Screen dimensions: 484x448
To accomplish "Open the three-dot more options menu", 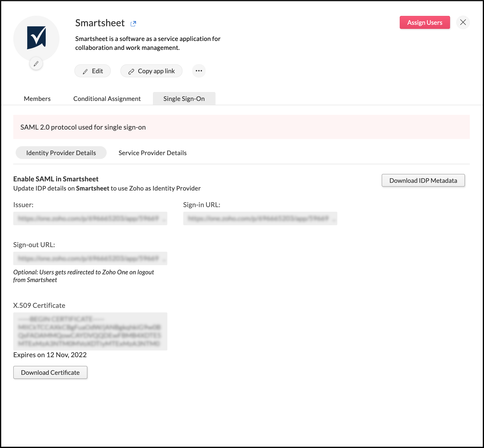I will pyautogui.click(x=199, y=71).
